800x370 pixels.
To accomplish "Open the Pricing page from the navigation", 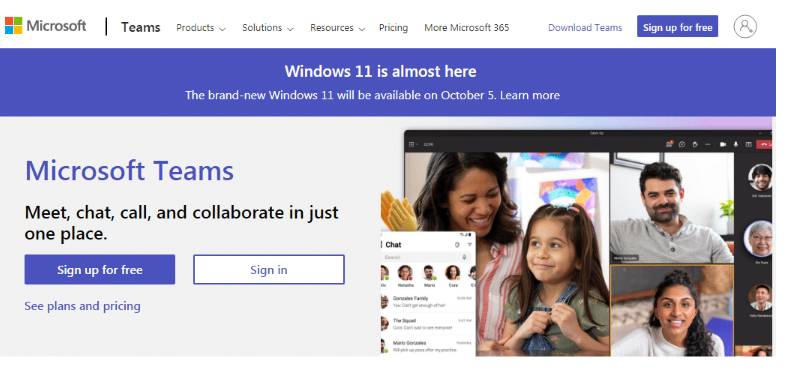I will pyautogui.click(x=393, y=28).
